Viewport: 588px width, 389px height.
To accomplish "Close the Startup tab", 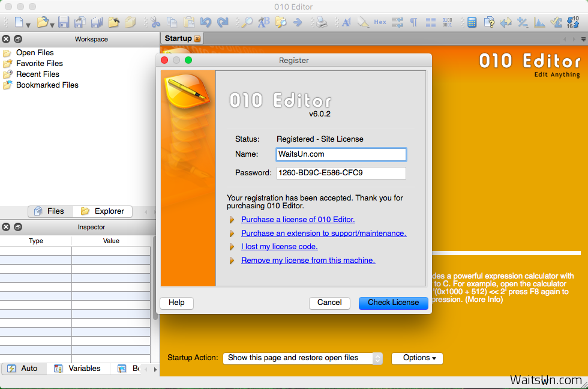I will (197, 39).
